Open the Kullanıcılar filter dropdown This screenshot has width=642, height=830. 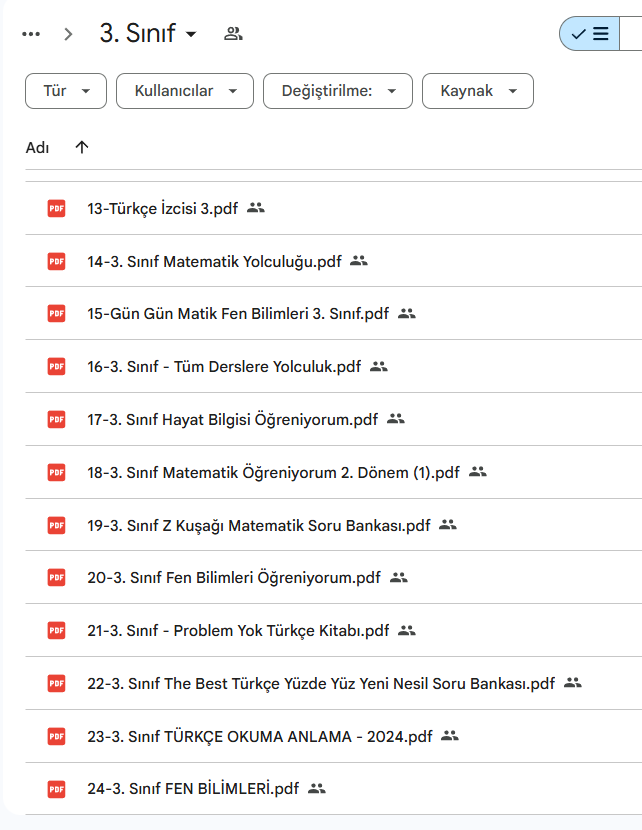point(185,91)
